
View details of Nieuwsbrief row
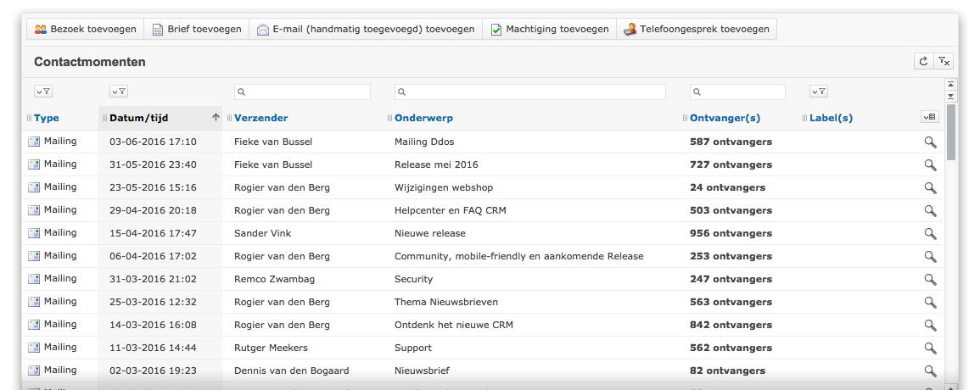click(931, 371)
